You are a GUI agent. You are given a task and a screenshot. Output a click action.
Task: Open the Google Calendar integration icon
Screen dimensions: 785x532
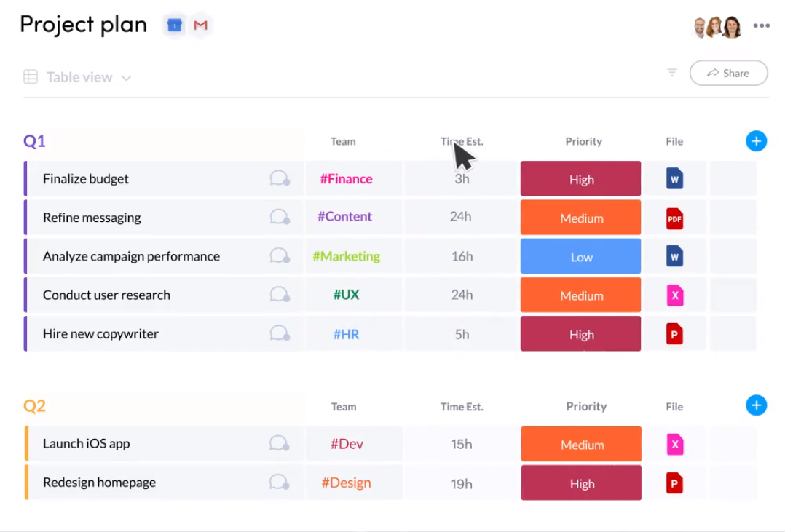(174, 25)
